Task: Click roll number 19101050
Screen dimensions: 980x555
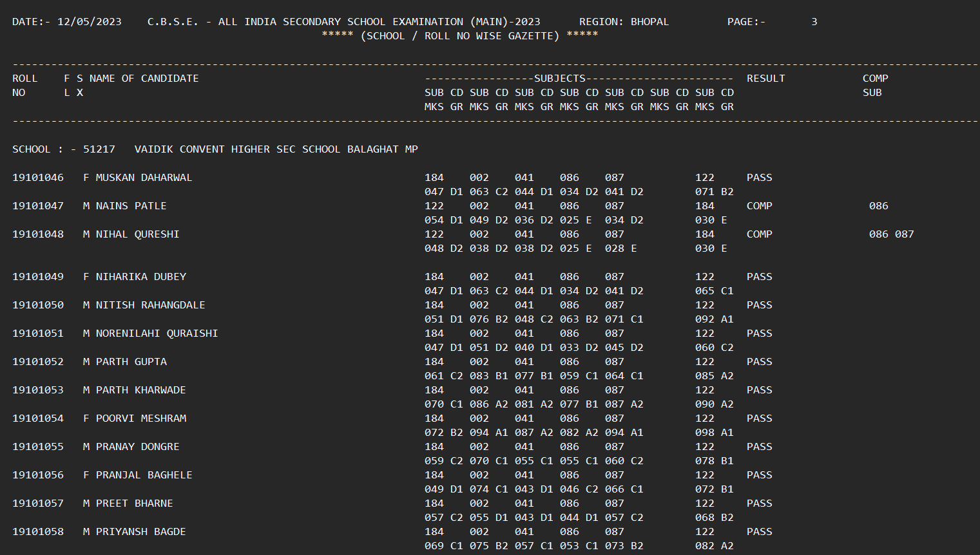Action: [x=38, y=305]
